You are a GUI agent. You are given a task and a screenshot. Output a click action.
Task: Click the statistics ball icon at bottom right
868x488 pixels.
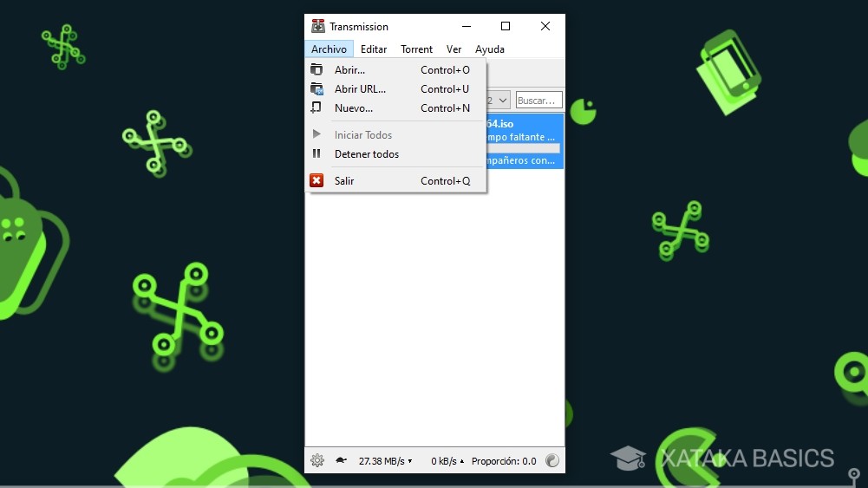[x=552, y=461]
